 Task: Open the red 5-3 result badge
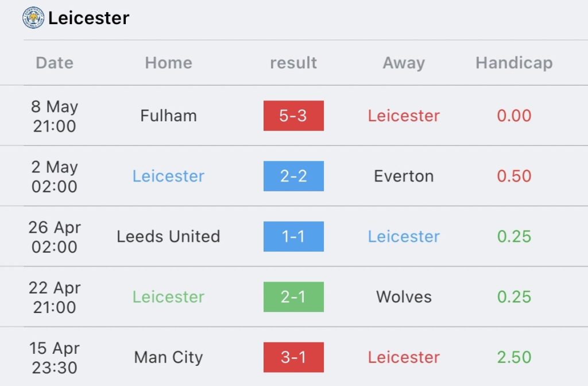click(293, 115)
